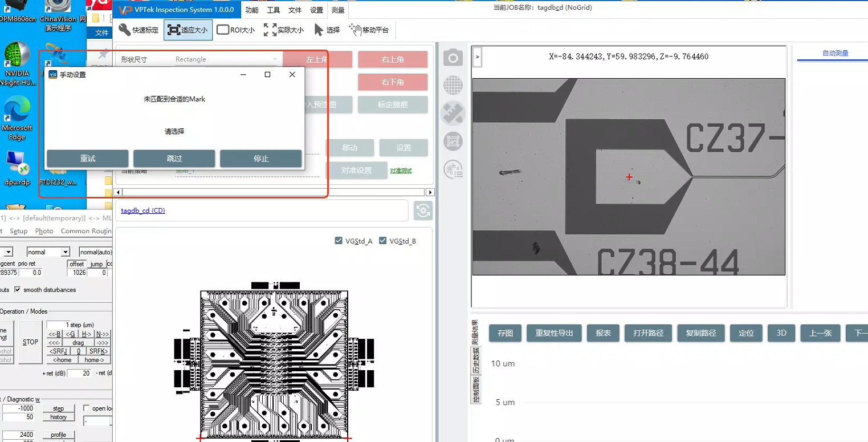Open the ruler measurement tool icon
Image resolution: width=868 pixels, height=442 pixels.
(453, 113)
